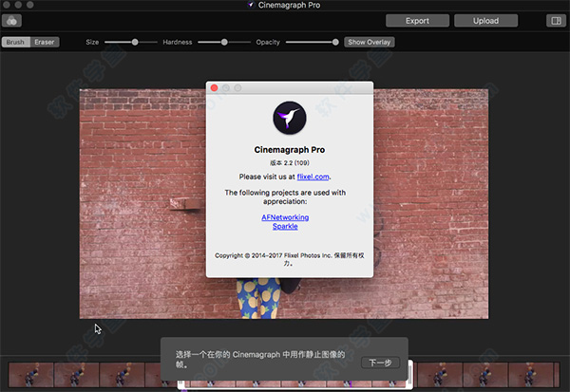
Task: Close the About Cinemagraph Pro dialog
Action: click(214, 88)
